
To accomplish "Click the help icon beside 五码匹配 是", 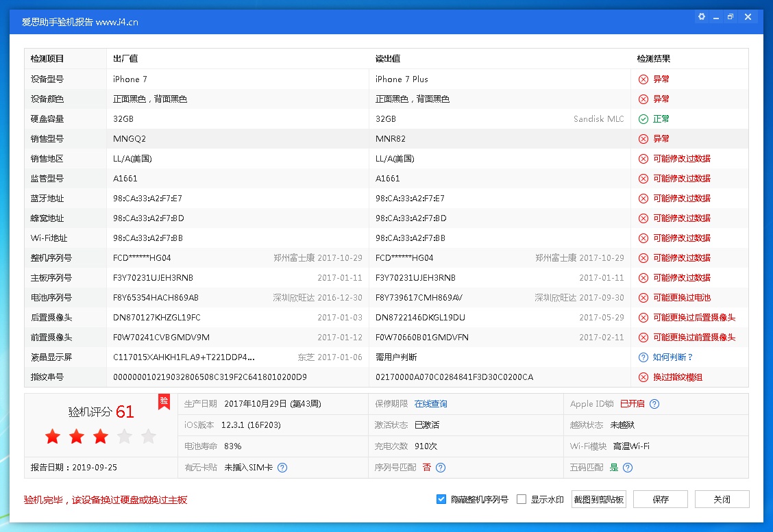I will (x=628, y=468).
